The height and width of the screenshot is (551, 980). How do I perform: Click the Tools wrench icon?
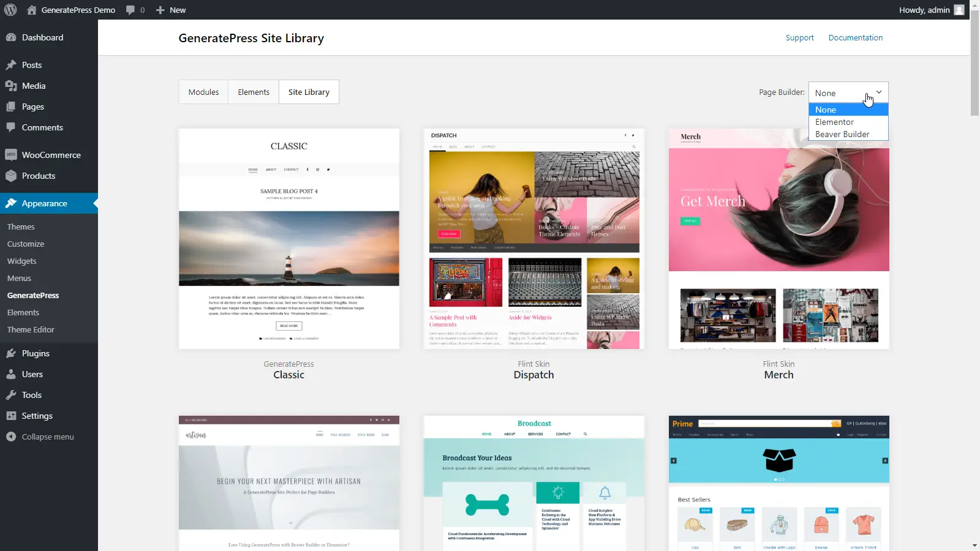(11, 395)
